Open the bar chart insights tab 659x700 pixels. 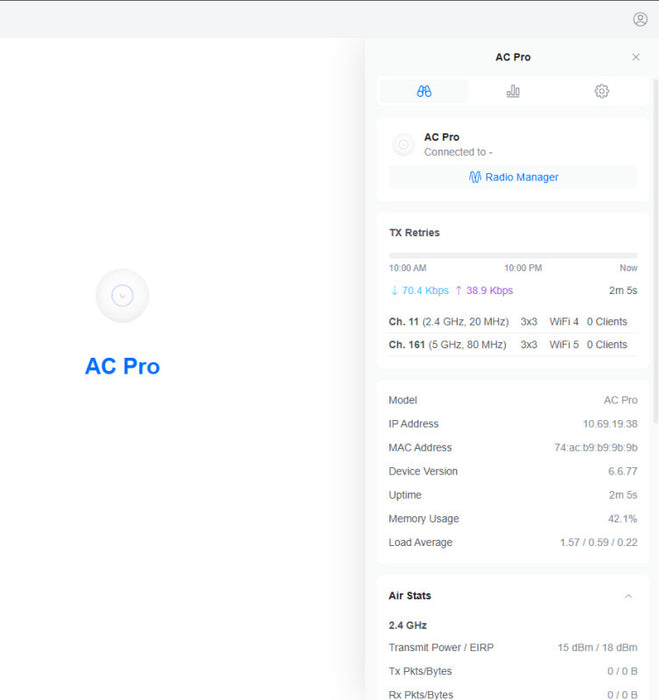click(513, 91)
